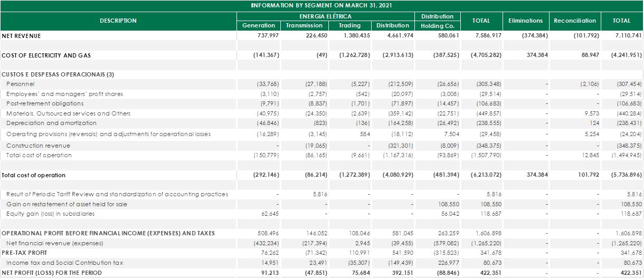Click Operating provisions Trading value 584
The height and width of the screenshot is (278, 644).
pos(366,134)
